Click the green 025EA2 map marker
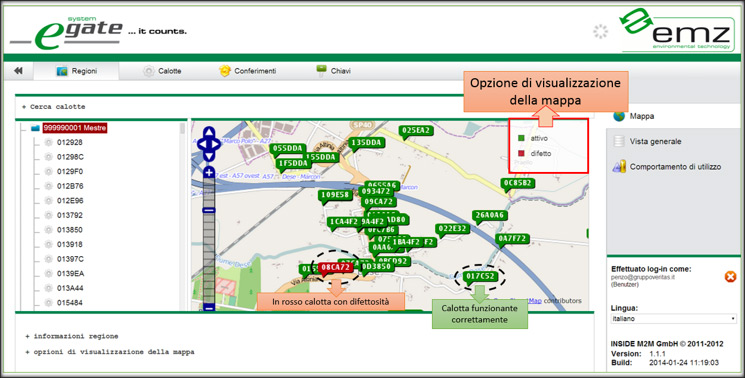Viewport: 745px width, 378px height. pyautogui.click(x=416, y=131)
